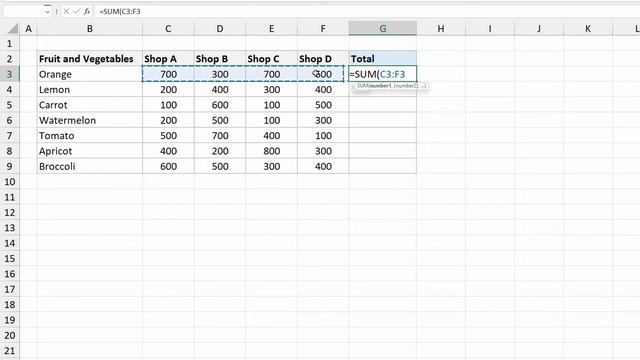Image resolution: width=640 pixels, height=360 pixels.
Task: Select column A header
Action: click(28, 29)
